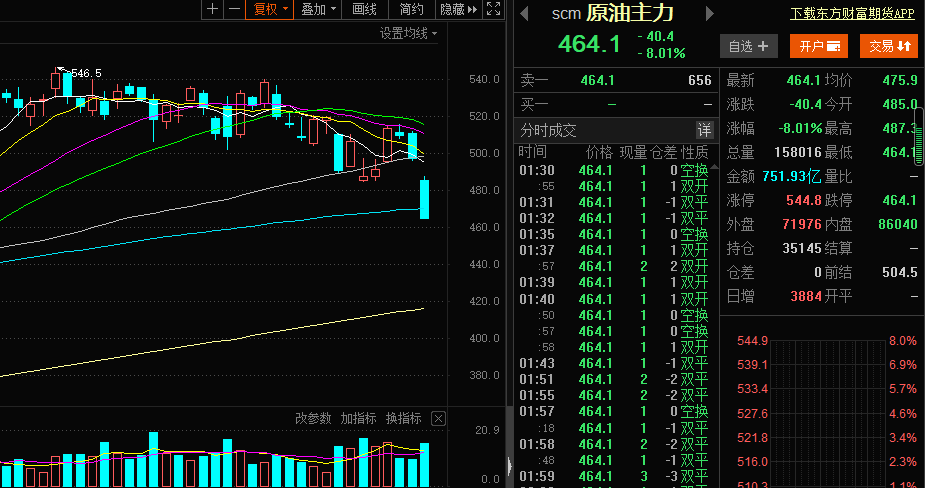The image size is (925, 488).
Task: Go to previous contract with left arrow
Action: click(x=524, y=13)
